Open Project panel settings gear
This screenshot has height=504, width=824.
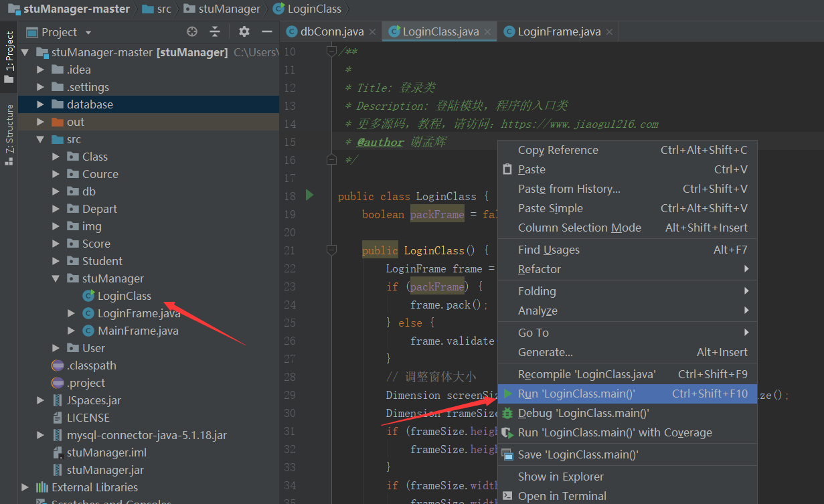[244, 31]
